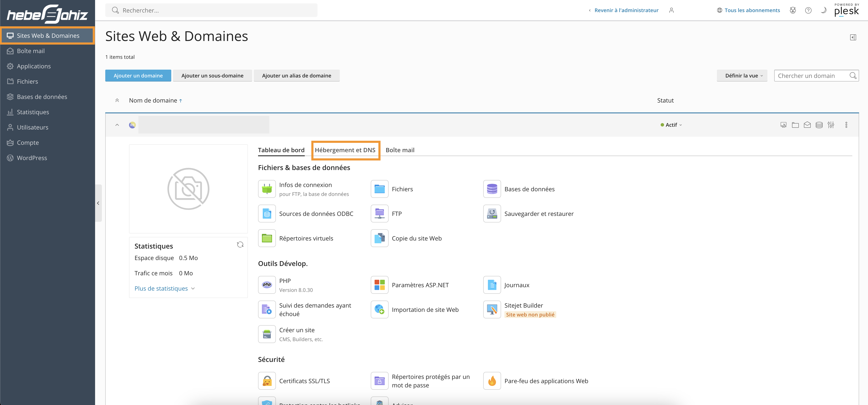Open Répertoires virtuels
Viewport: 868px width, 405px height.
click(x=306, y=238)
